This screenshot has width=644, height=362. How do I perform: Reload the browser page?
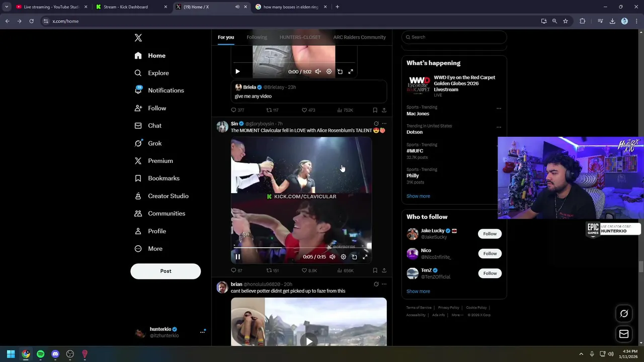tap(31, 21)
